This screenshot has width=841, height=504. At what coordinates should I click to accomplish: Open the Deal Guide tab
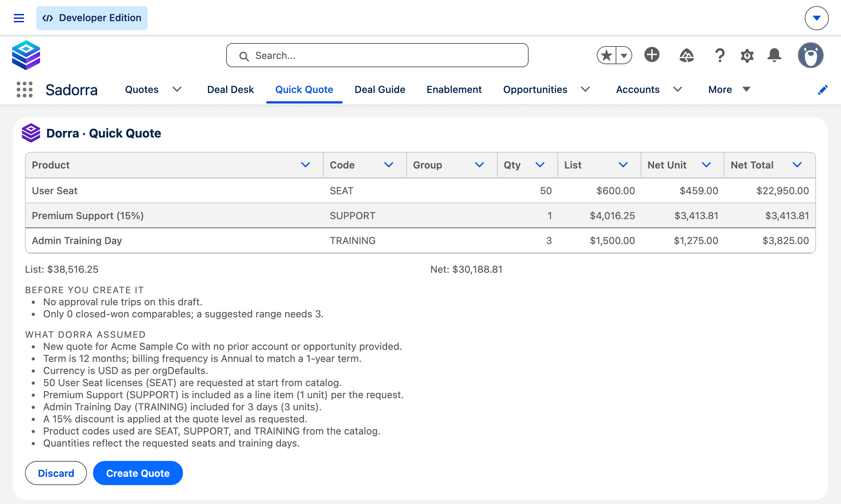click(x=380, y=90)
